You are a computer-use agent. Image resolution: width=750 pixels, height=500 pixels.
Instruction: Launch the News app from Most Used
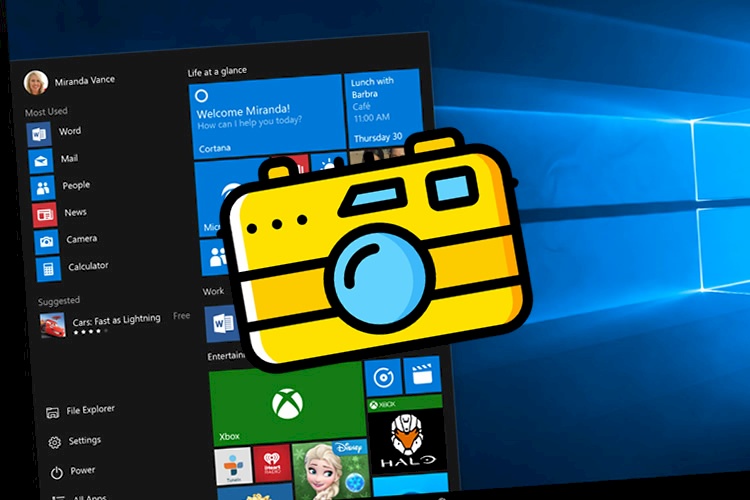(60, 214)
